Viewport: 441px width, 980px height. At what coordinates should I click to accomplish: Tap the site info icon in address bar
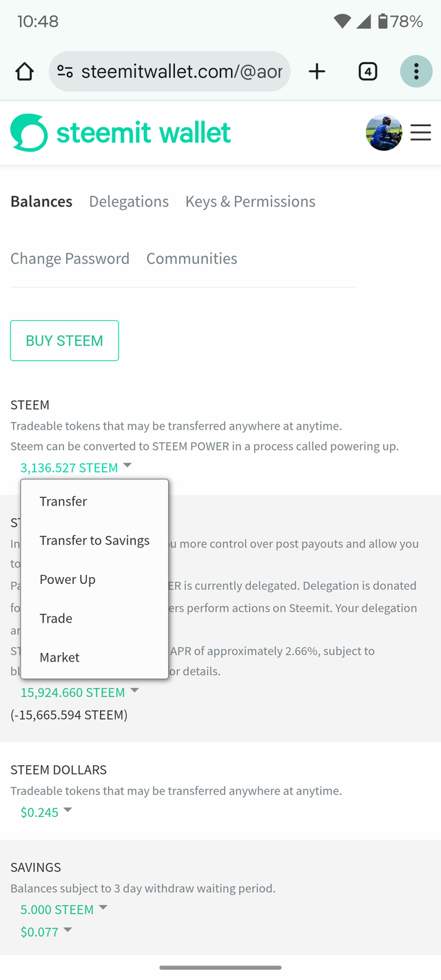[x=65, y=72]
